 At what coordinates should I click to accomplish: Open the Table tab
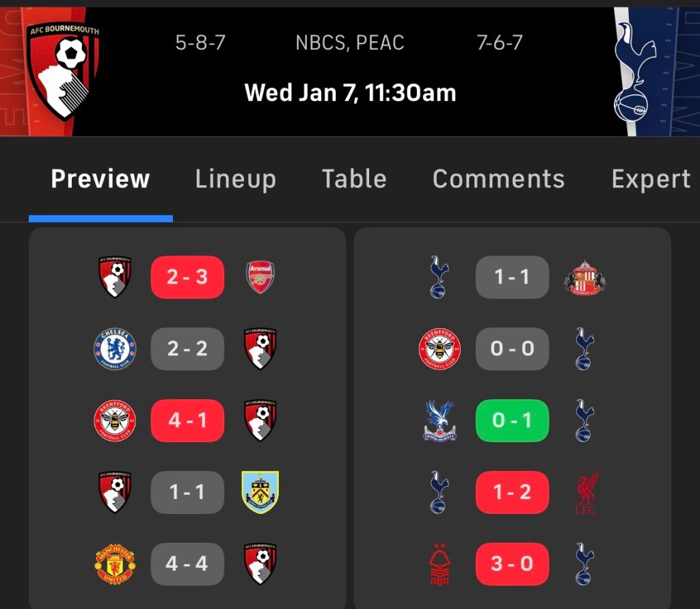tap(354, 179)
